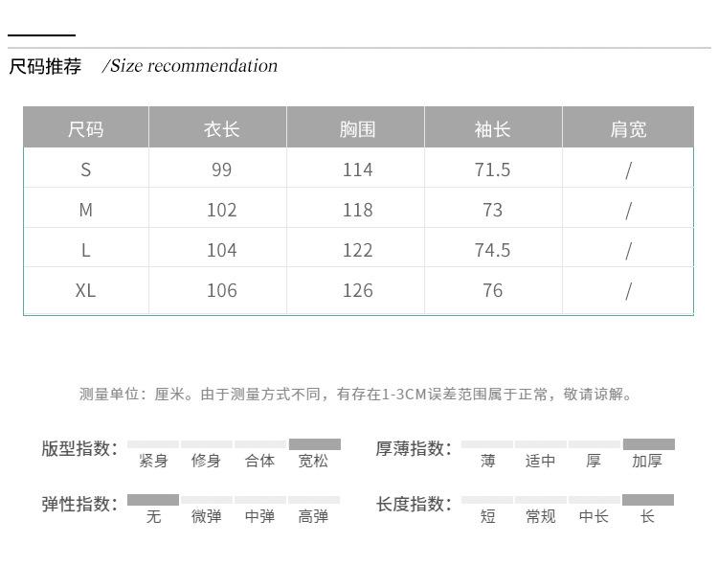This screenshot has height=588, width=718.
Task: Click the highlighted bar above 加厚
Action: [x=648, y=444]
